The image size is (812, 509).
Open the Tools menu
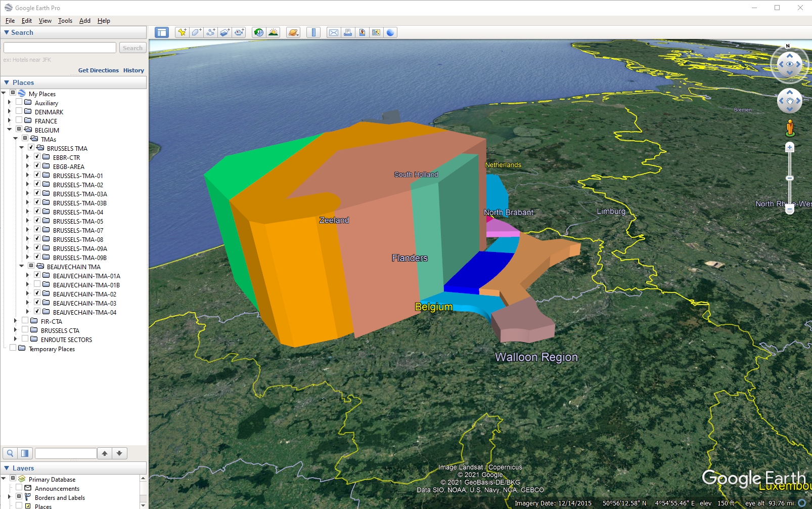[65, 21]
